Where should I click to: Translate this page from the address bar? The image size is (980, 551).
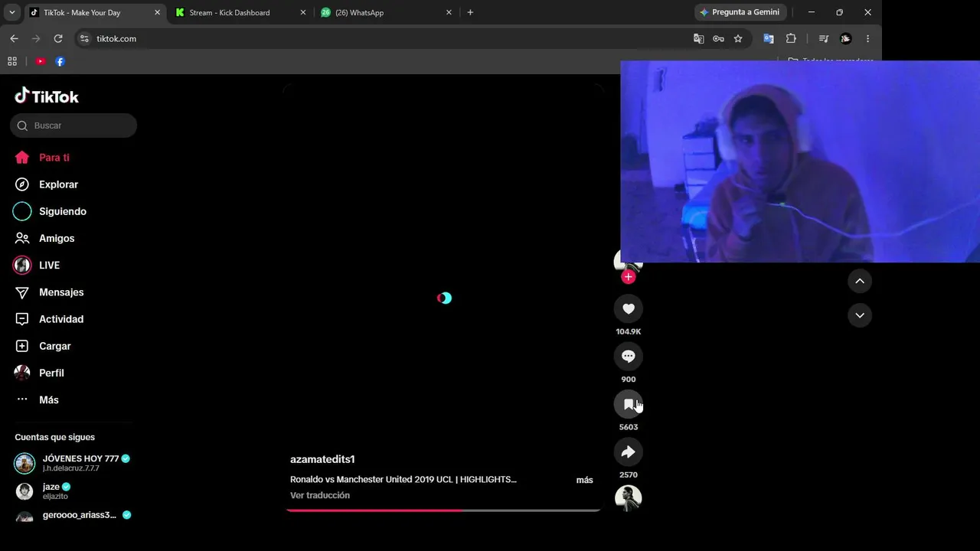tap(698, 38)
